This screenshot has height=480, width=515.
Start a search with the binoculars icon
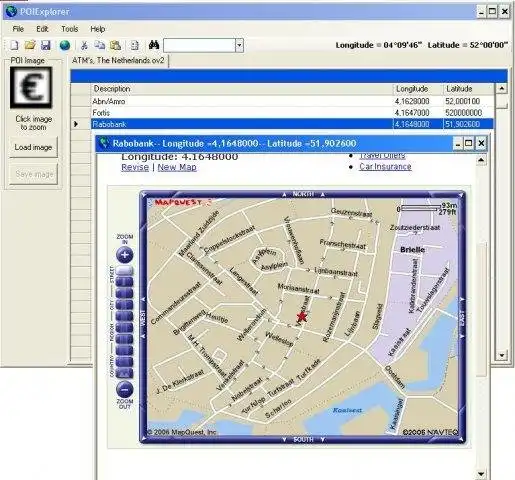click(x=154, y=45)
